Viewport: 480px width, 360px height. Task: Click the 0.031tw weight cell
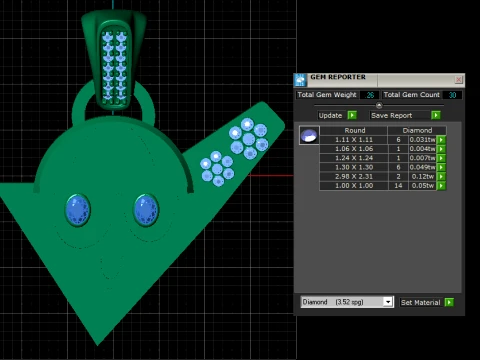click(x=422, y=140)
